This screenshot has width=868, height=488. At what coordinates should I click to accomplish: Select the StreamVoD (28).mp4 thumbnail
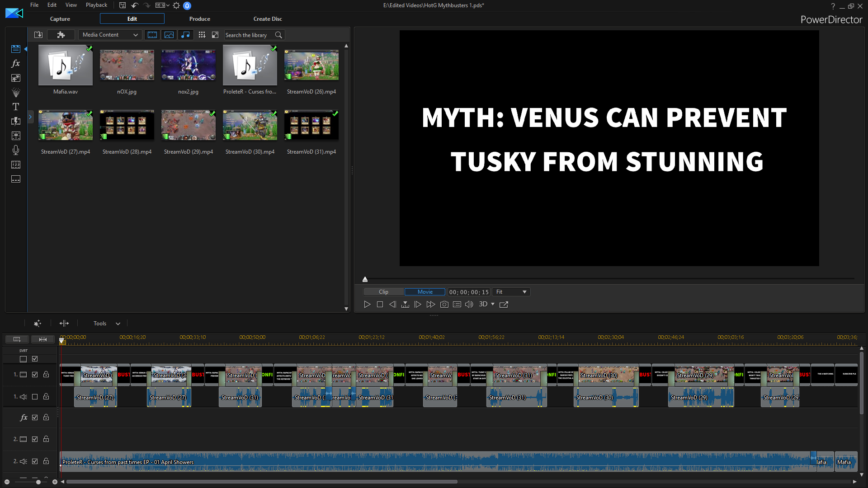127,125
